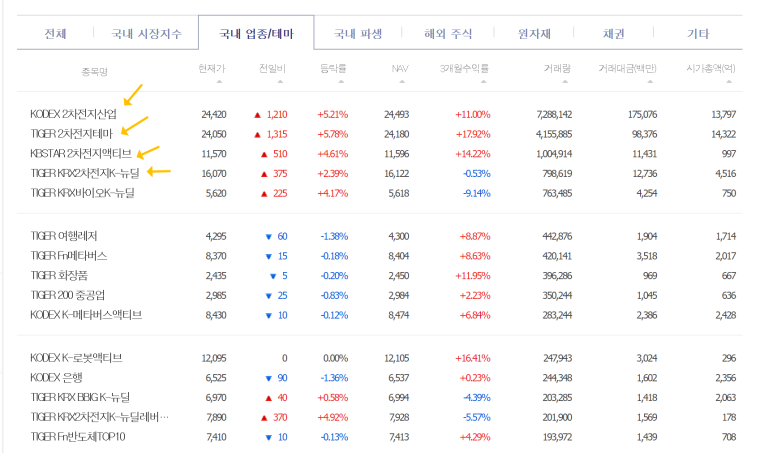Open KODEX K-메타버스액티브 ETF

click(x=86, y=315)
